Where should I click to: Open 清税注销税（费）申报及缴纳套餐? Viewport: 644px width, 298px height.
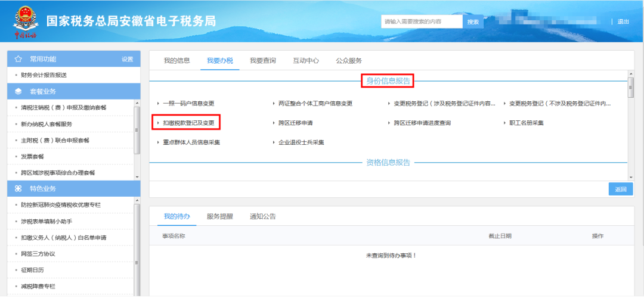(64, 107)
